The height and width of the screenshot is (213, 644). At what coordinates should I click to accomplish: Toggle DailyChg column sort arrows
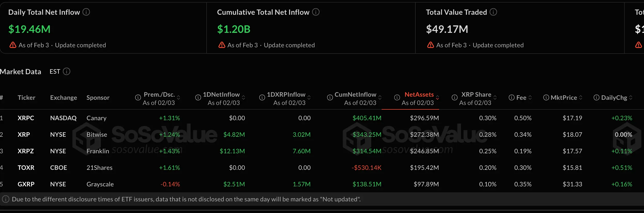pos(631,98)
